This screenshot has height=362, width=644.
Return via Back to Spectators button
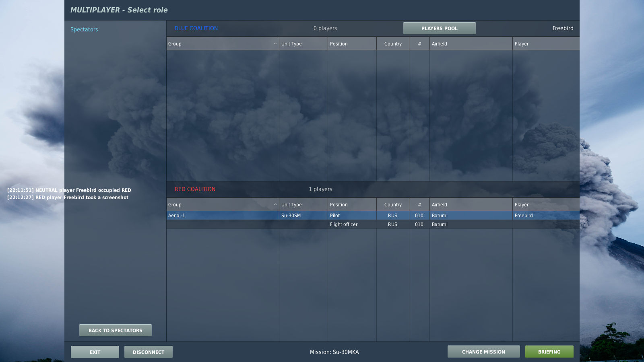115,330
